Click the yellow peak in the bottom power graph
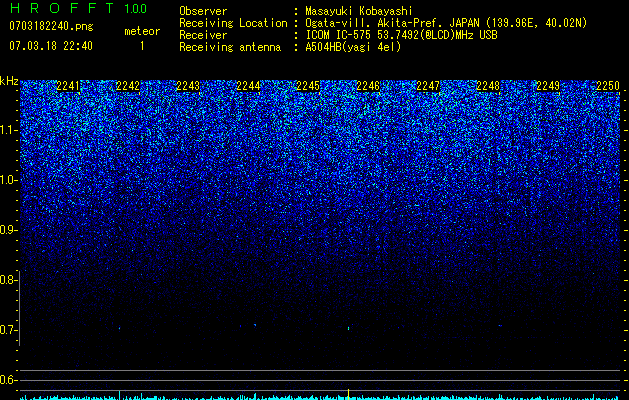The image size is (629, 400). pos(348,394)
